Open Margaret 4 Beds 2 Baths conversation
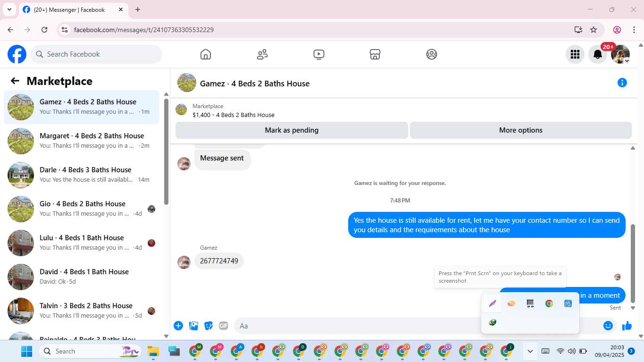The height and width of the screenshot is (362, 644). tap(82, 141)
